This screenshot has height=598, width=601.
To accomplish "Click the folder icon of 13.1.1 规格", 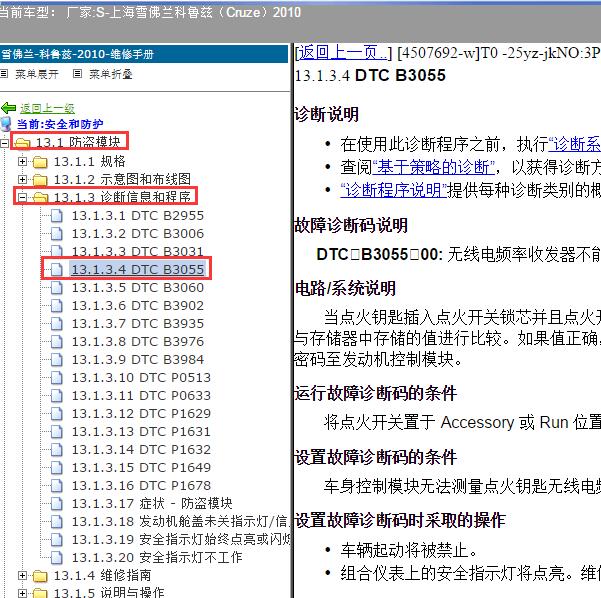I will [x=40, y=162].
